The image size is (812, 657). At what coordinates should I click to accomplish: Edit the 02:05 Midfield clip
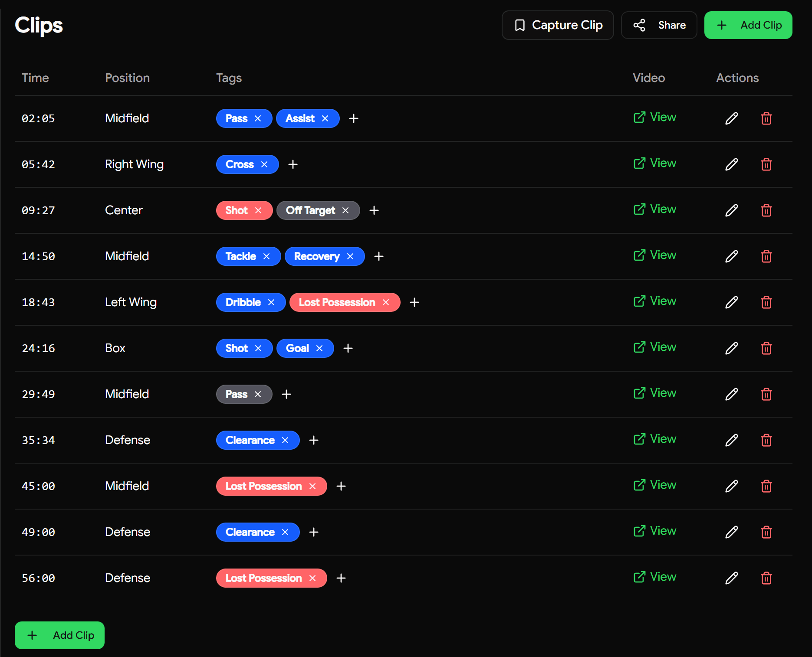(x=731, y=118)
